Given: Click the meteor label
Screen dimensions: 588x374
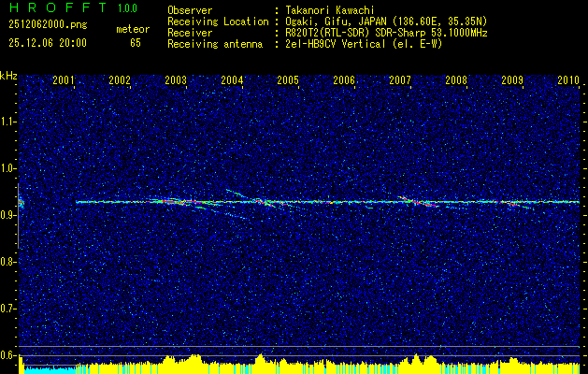Looking at the screenshot, I should [133, 29].
